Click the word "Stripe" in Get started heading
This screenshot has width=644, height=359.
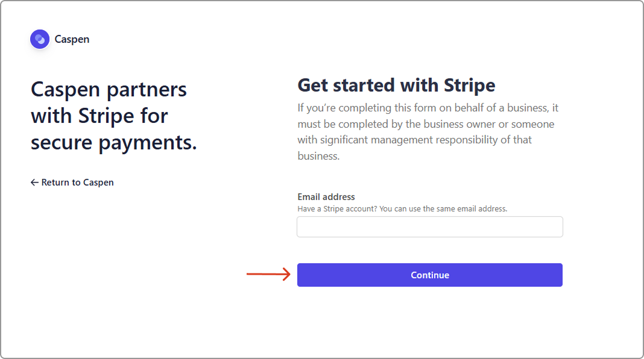point(469,85)
